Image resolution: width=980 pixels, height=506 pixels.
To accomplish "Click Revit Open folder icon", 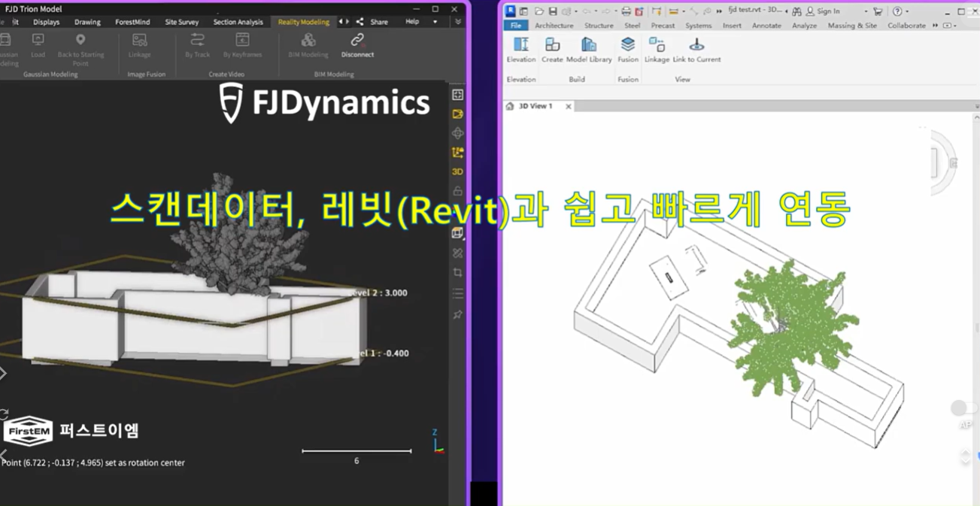I will pyautogui.click(x=539, y=11).
